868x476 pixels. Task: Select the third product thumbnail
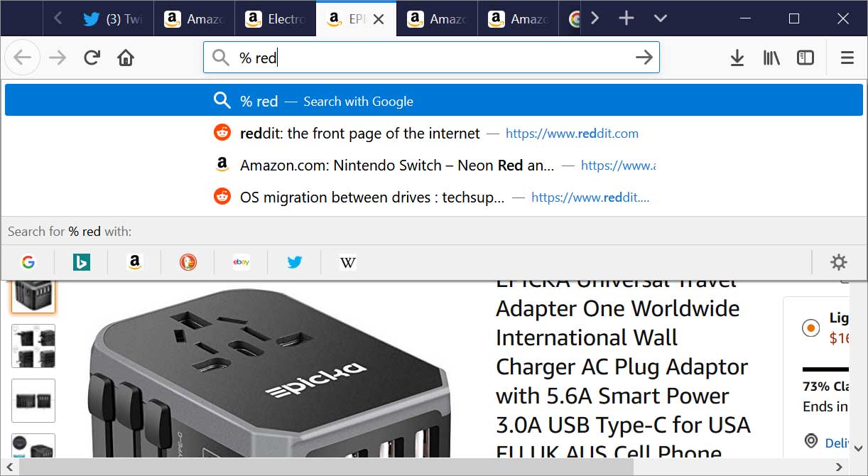pyautogui.click(x=33, y=401)
